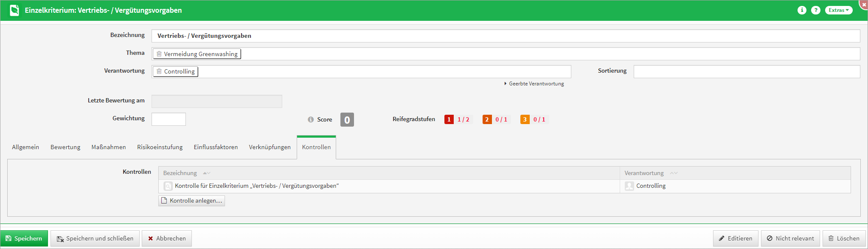Viewport: 868px width, 249px height.
Task: Click into the Gewichtung input field
Action: click(x=169, y=119)
